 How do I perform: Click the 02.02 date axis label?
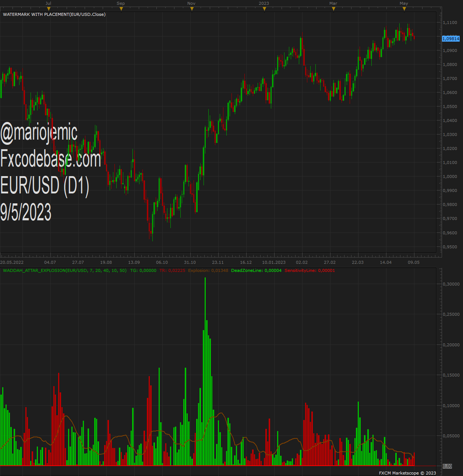click(x=302, y=262)
